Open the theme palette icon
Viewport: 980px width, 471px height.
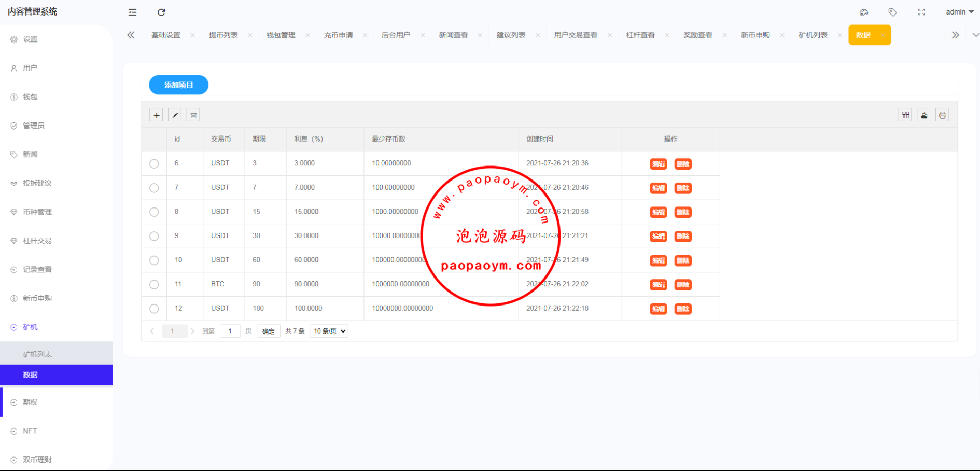[864, 12]
